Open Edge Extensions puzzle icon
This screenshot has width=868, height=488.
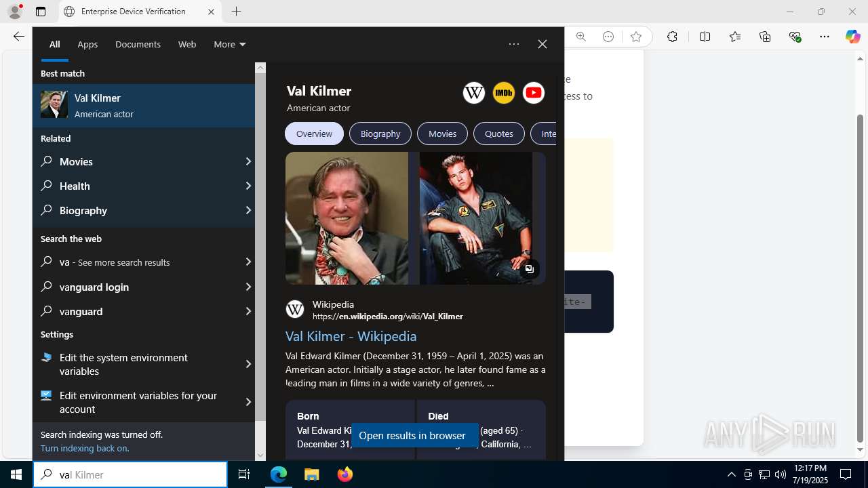pyautogui.click(x=672, y=37)
